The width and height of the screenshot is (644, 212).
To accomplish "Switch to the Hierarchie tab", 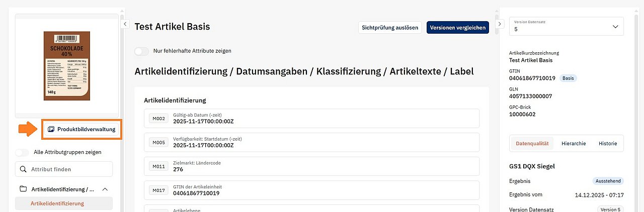I will coord(574,143).
